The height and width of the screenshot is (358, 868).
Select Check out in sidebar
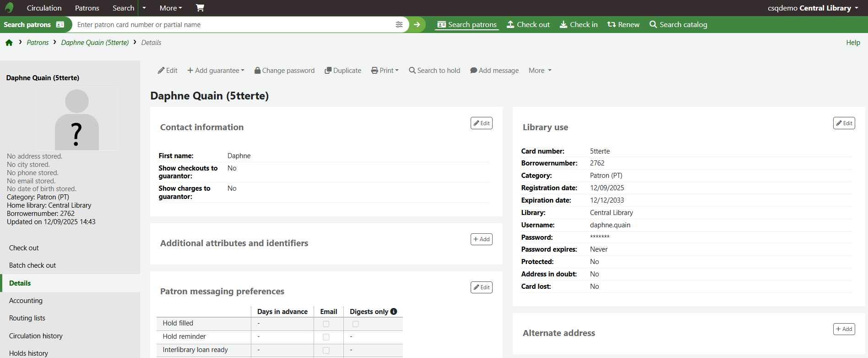(x=70, y=248)
